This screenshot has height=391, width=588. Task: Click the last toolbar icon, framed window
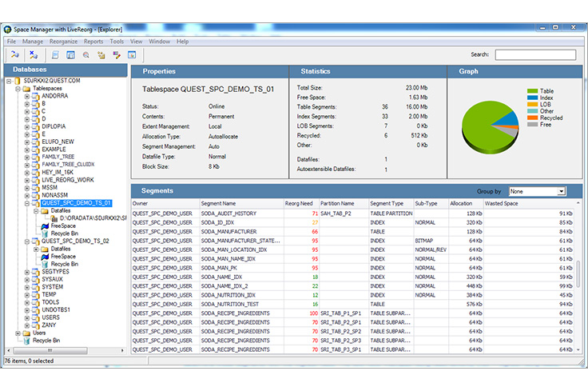(x=132, y=55)
